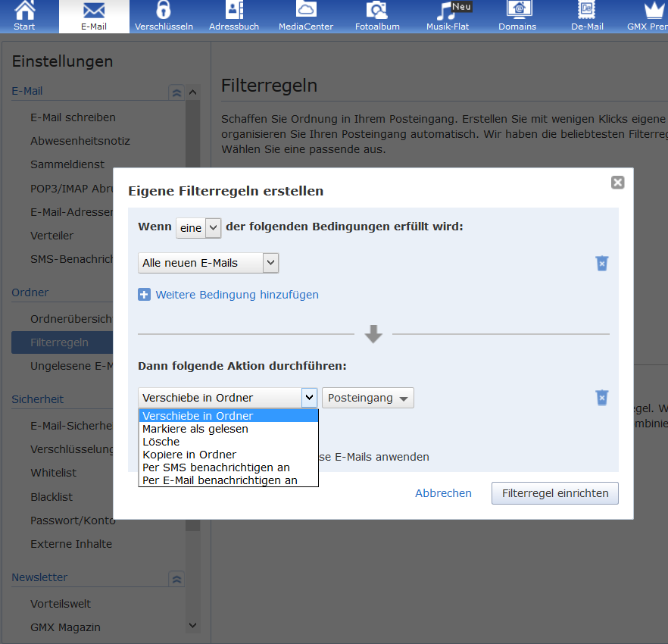Open the Posteingang folder dropdown
This screenshot has height=644, width=668.
(367, 398)
